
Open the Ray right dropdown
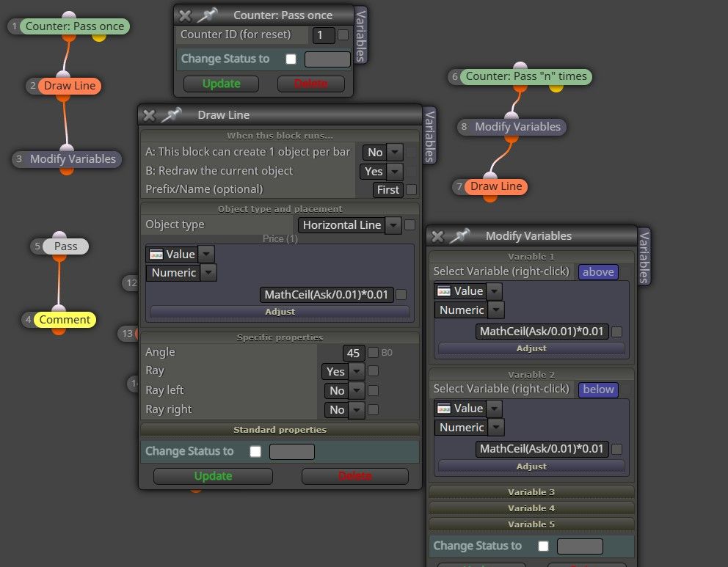pos(357,410)
